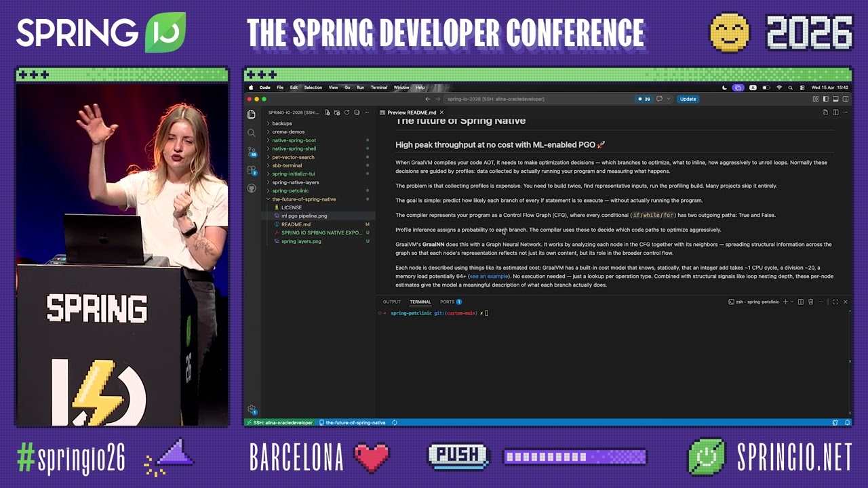Click the-future-of-spring-native status bar item

(352, 422)
